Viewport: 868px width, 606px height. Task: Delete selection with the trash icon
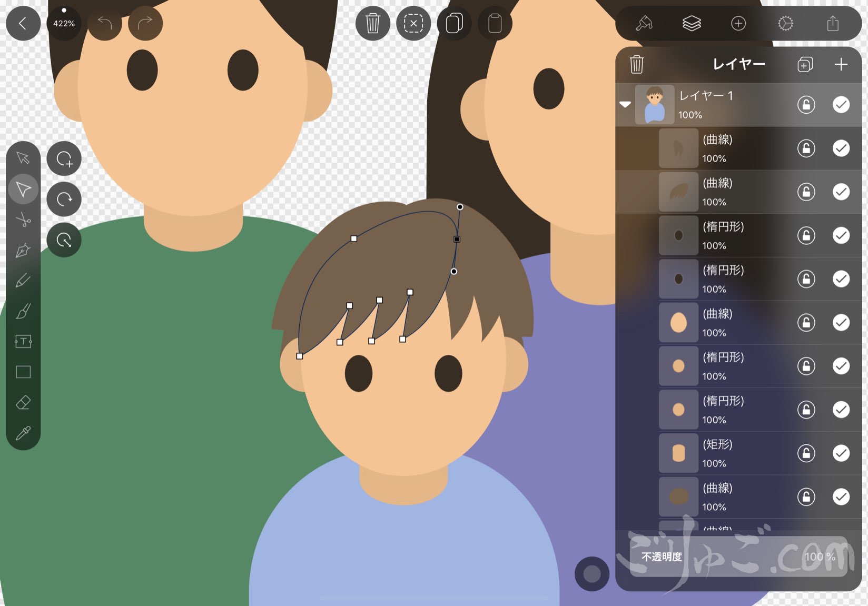coord(373,23)
